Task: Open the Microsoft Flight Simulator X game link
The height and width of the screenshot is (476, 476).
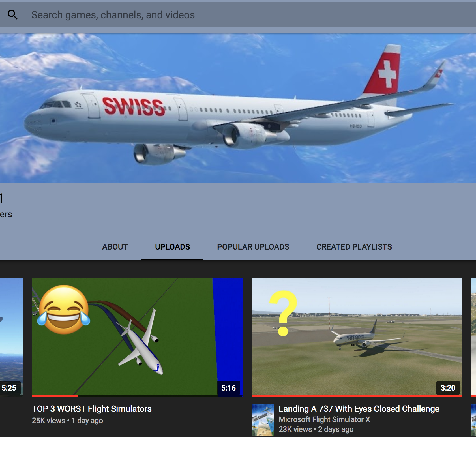Action: pos(324,419)
